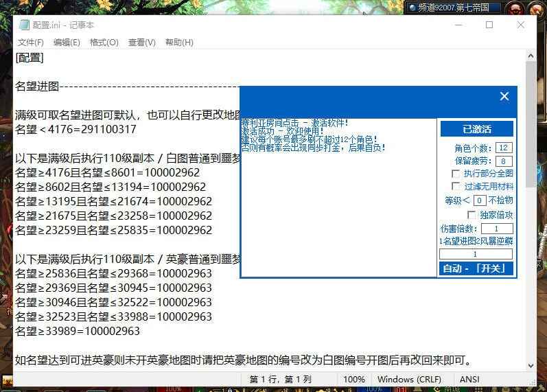
Task: Click the Notepad vertical scrollbar thumb
Action: coord(531,124)
